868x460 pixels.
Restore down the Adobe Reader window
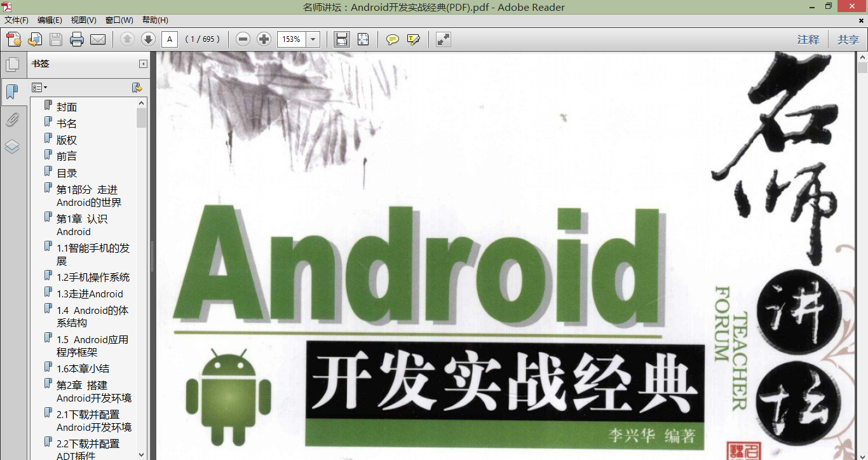[829, 7]
